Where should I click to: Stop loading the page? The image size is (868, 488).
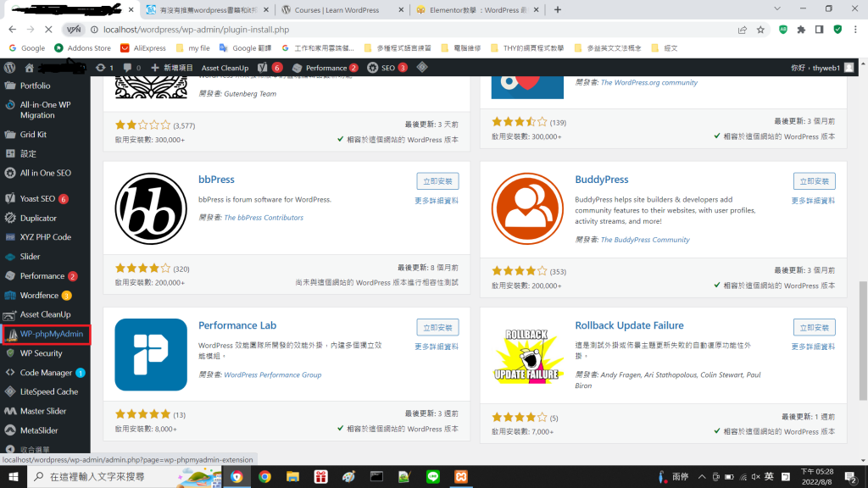point(48,30)
